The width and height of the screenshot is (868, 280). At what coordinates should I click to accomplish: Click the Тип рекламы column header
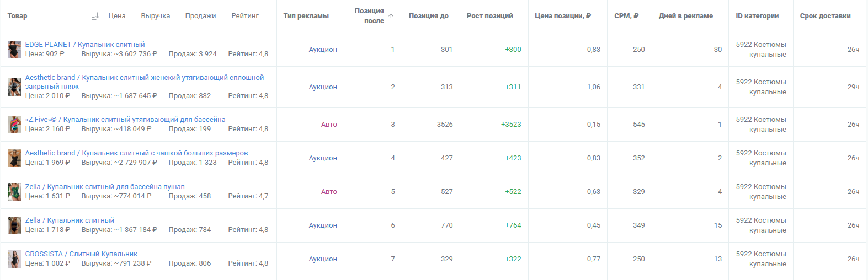[x=306, y=16]
